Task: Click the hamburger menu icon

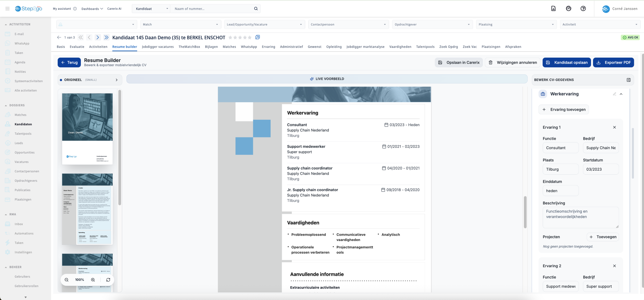Action: (x=7, y=9)
